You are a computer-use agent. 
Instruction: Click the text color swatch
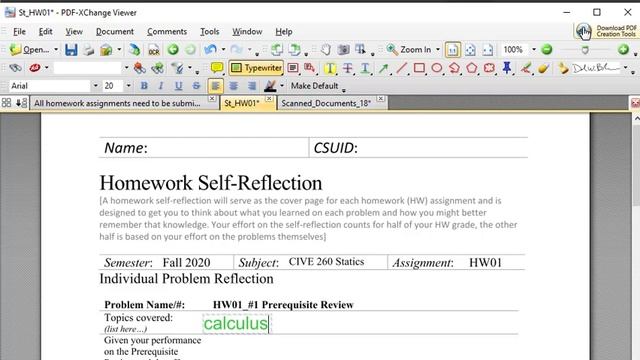(270, 86)
